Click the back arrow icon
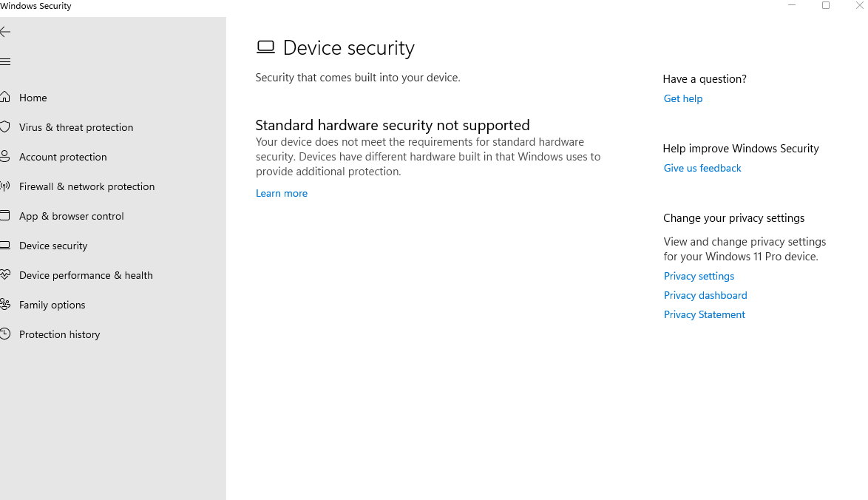 5,32
